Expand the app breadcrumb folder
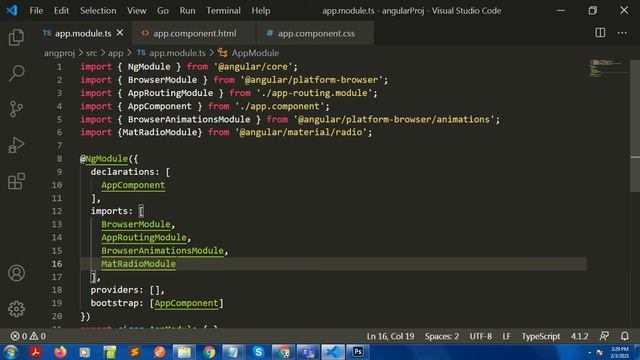 point(116,53)
